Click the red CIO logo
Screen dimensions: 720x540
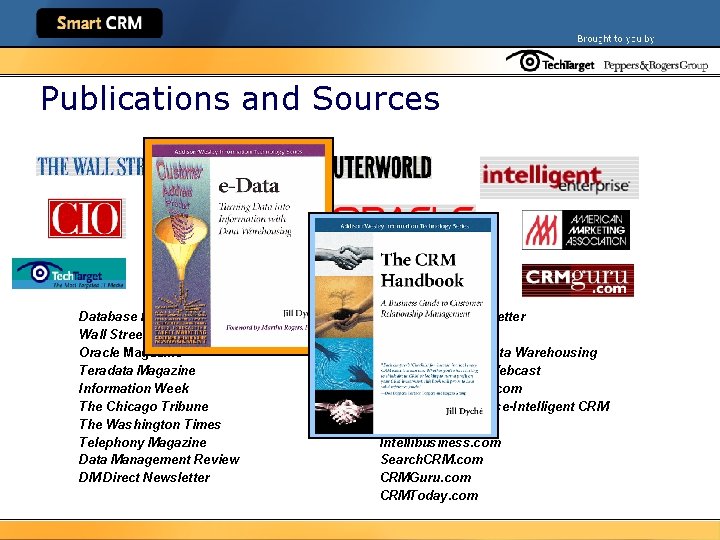click(x=85, y=218)
